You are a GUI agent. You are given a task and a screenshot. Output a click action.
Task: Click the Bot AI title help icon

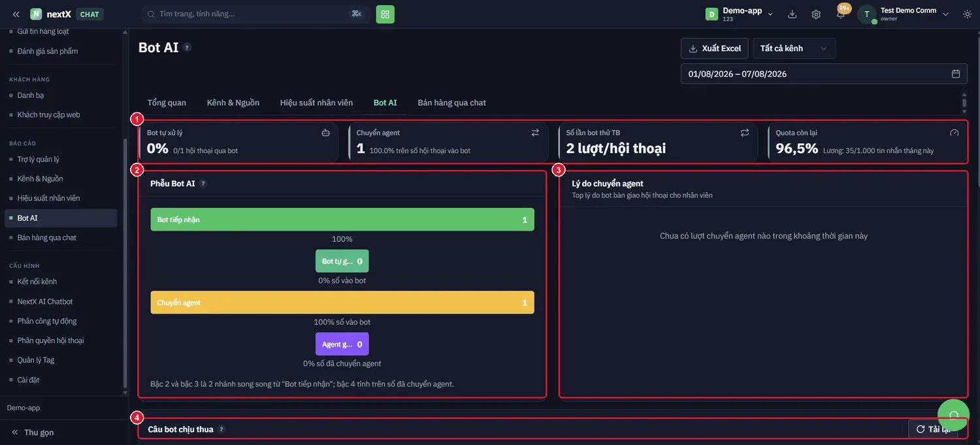(x=187, y=47)
